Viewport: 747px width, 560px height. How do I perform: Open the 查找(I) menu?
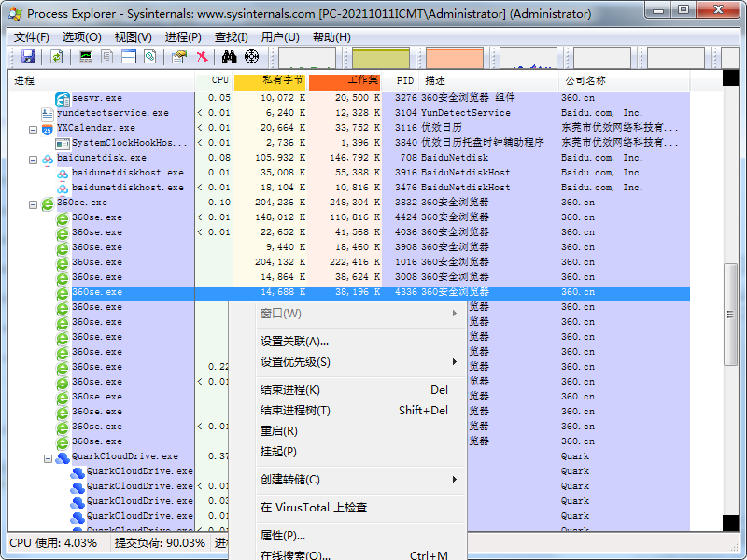tap(231, 37)
